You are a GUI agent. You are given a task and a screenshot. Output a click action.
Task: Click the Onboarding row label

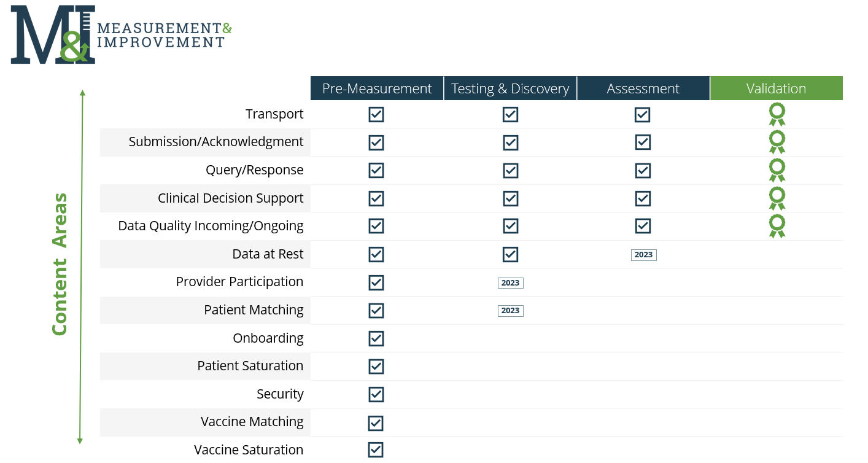click(x=268, y=338)
